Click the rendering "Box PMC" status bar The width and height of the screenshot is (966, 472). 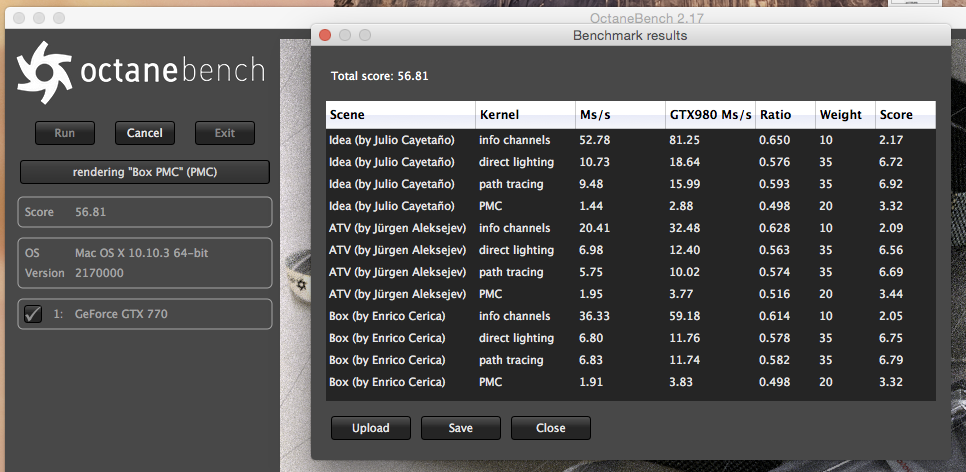(x=145, y=172)
